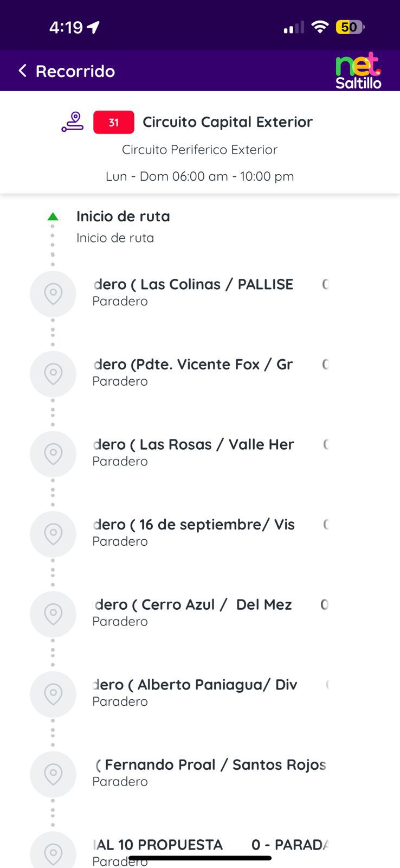The height and width of the screenshot is (868, 400).
Task: Tap the Circuito Capital Exterior route title
Action: click(228, 122)
